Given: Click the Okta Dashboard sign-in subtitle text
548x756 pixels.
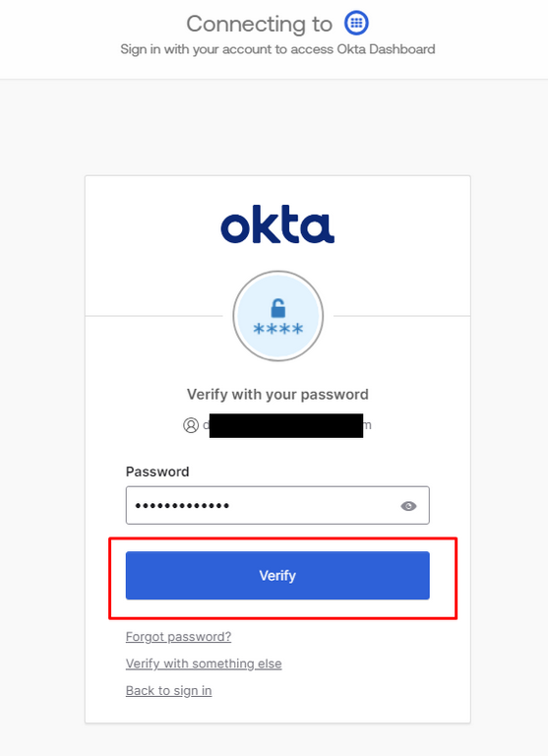Looking at the screenshot, I should pos(277,49).
